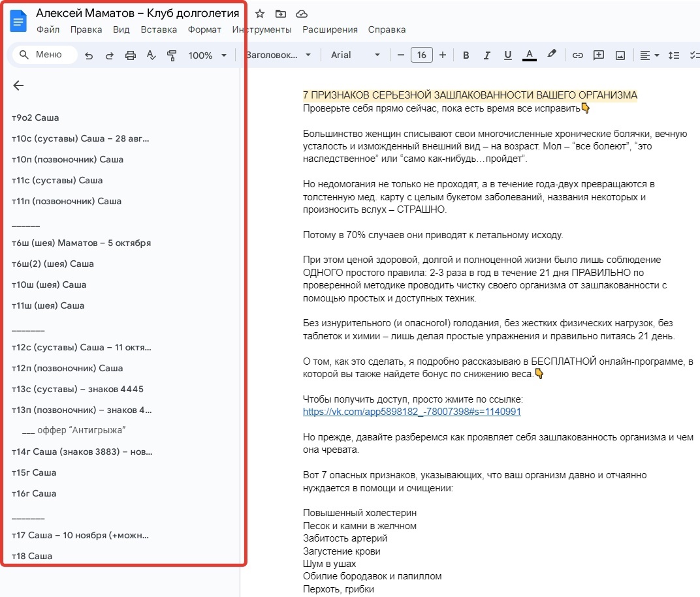Decrease font size
This screenshot has height=597, width=700.
pos(400,55)
